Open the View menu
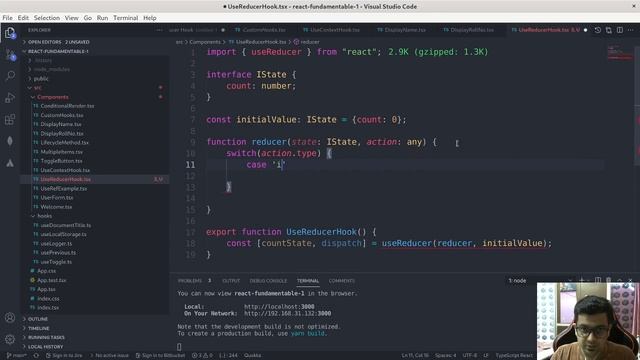This screenshot has height=360, width=640. coord(71,18)
